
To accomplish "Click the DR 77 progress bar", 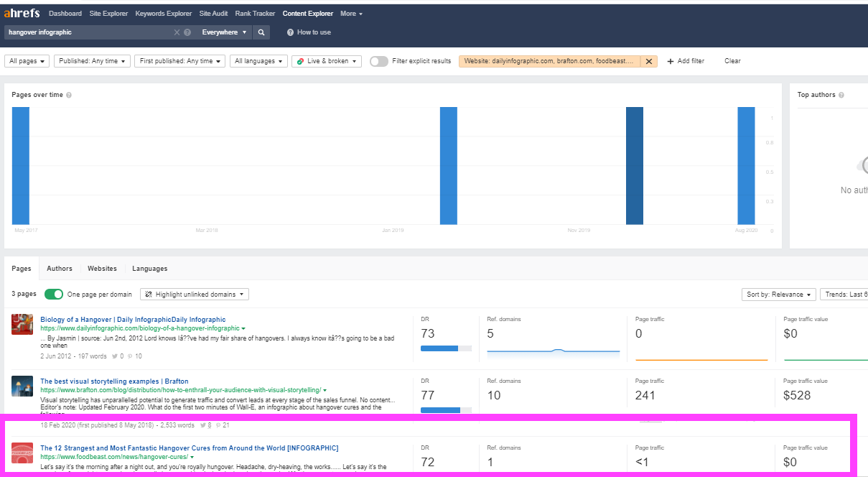I will pos(446,410).
